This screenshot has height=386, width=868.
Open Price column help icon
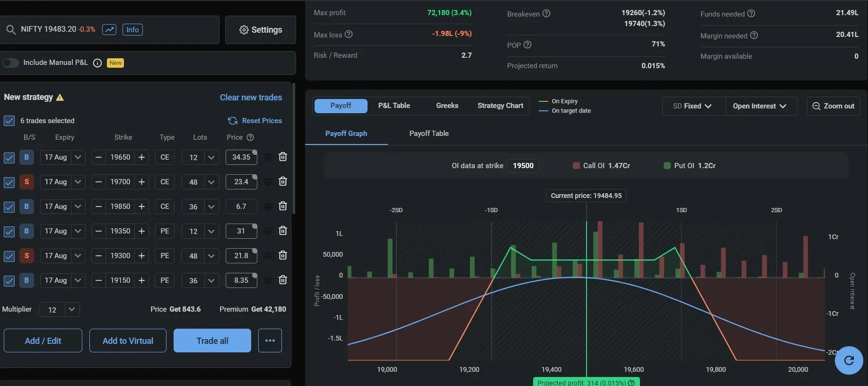pos(250,137)
